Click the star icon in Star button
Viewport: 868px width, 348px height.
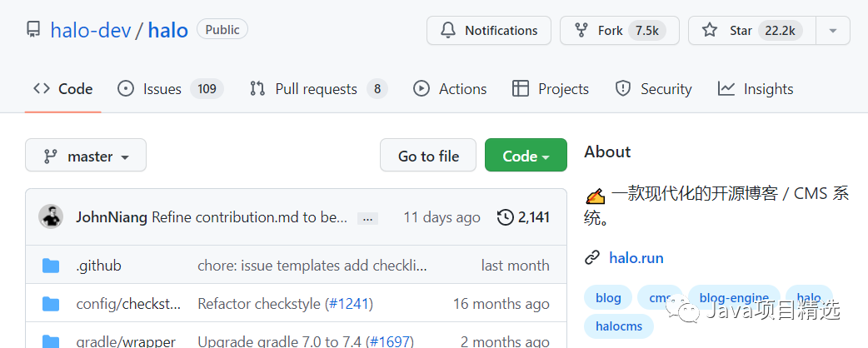(710, 30)
